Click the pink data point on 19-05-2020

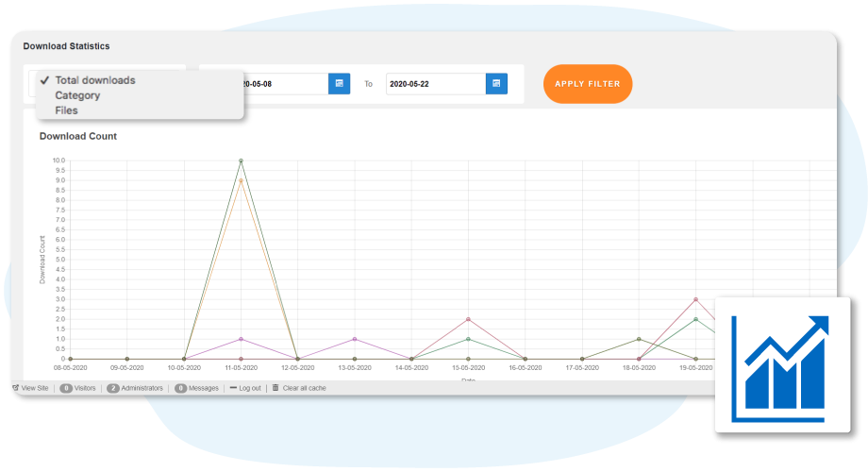point(695,299)
